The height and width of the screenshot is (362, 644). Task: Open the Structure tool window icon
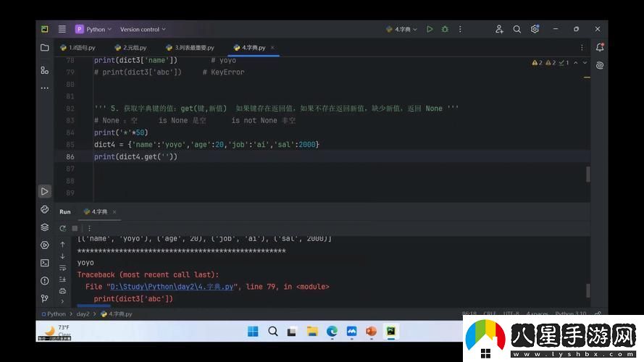point(45,70)
